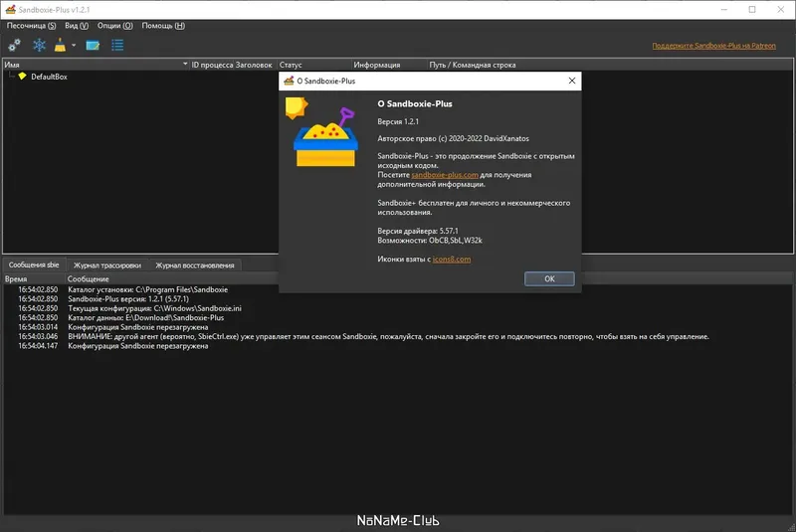The width and height of the screenshot is (796, 532).
Task: Click the yellow DefaultBox sandbox icon
Action: (22, 77)
